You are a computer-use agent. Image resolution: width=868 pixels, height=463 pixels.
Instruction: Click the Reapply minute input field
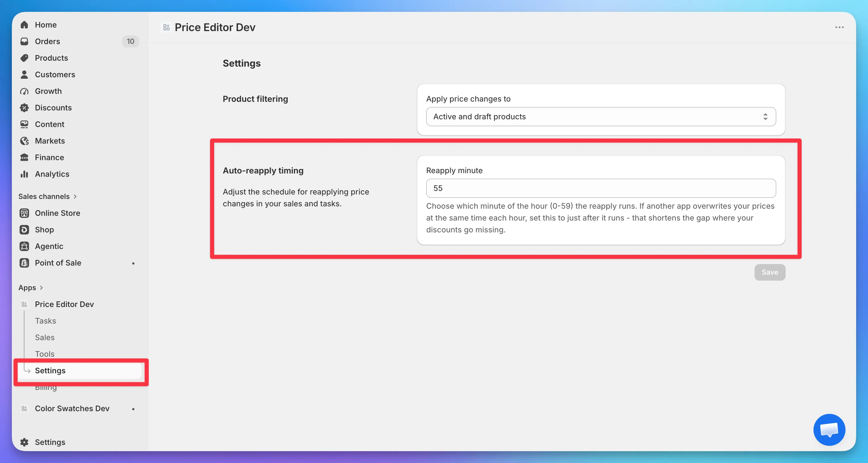click(x=601, y=188)
